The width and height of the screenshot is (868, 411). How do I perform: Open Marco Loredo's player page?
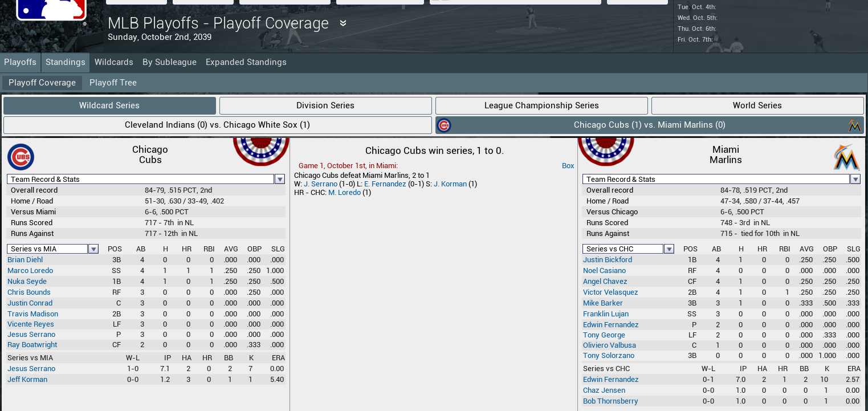[30, 271]
